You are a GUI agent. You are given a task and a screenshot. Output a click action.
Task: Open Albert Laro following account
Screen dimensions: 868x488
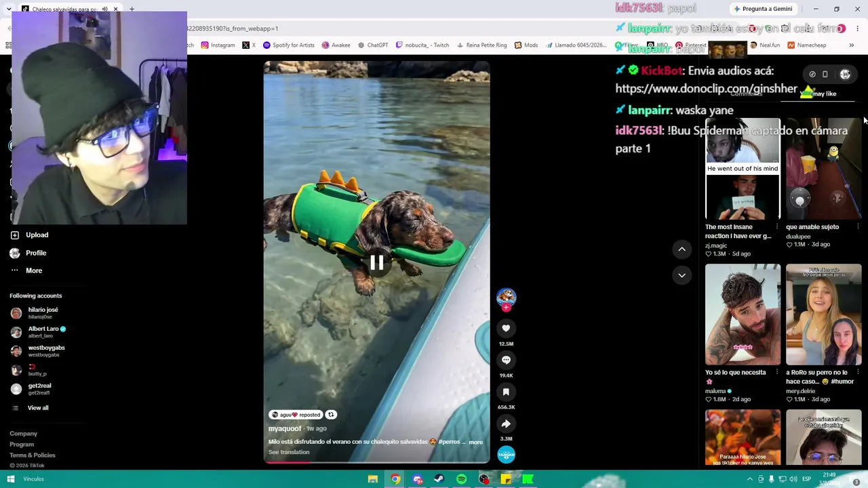[x=38, y=331]
